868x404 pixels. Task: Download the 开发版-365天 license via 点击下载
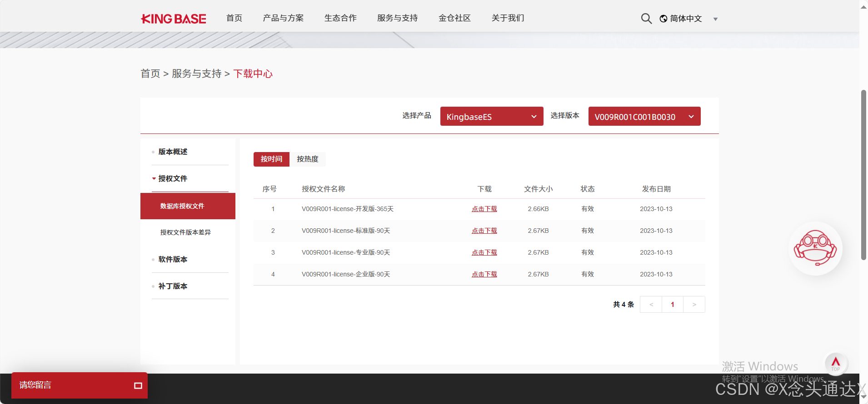484,209
